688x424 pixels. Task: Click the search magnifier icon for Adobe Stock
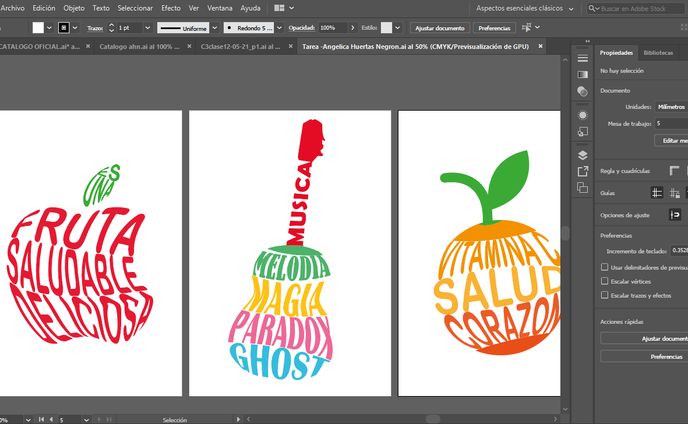tap(593, 8)
